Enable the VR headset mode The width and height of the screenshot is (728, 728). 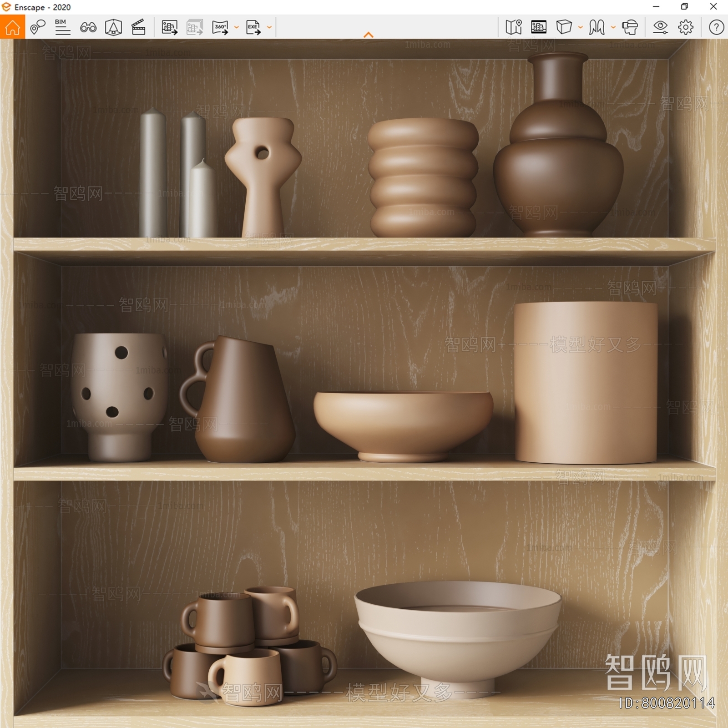[x=630, y=27]
